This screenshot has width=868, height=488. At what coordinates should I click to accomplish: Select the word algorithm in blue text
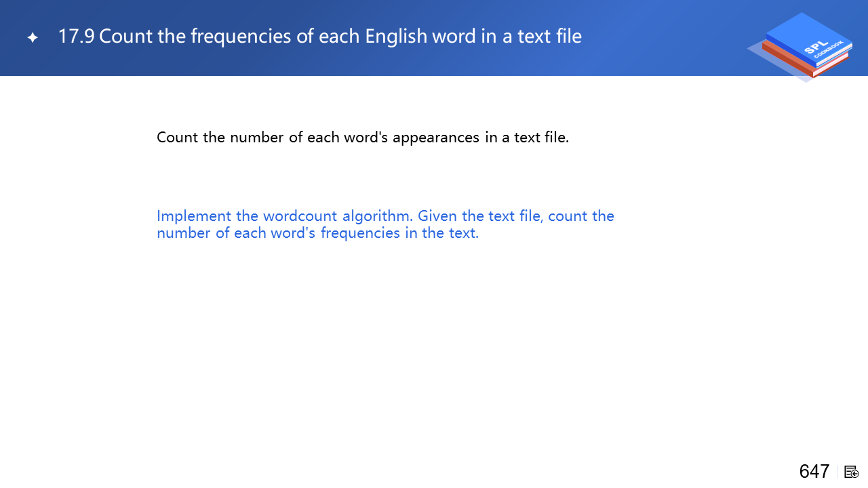pos(377,216)
